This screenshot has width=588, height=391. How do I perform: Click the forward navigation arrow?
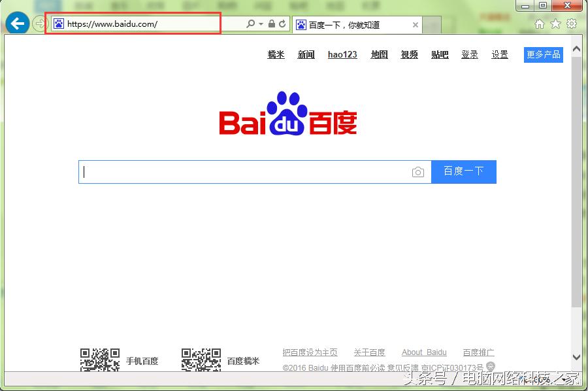(x=39, y=23)
